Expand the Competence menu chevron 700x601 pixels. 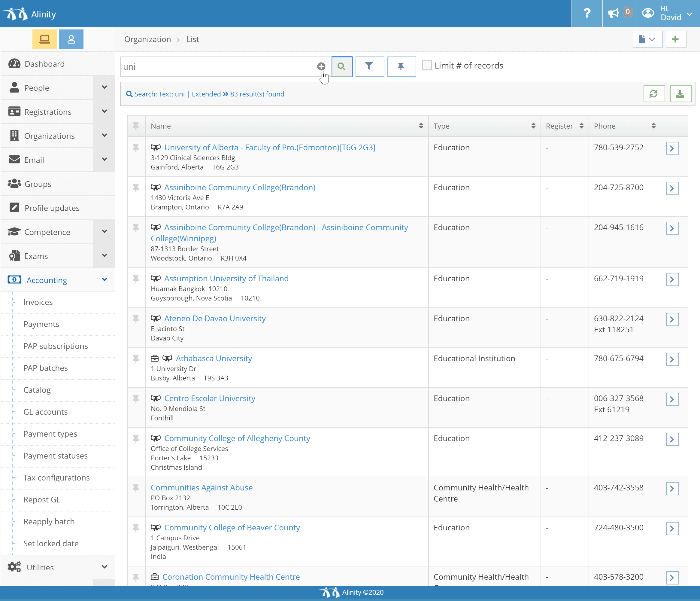tap(104, 232)
